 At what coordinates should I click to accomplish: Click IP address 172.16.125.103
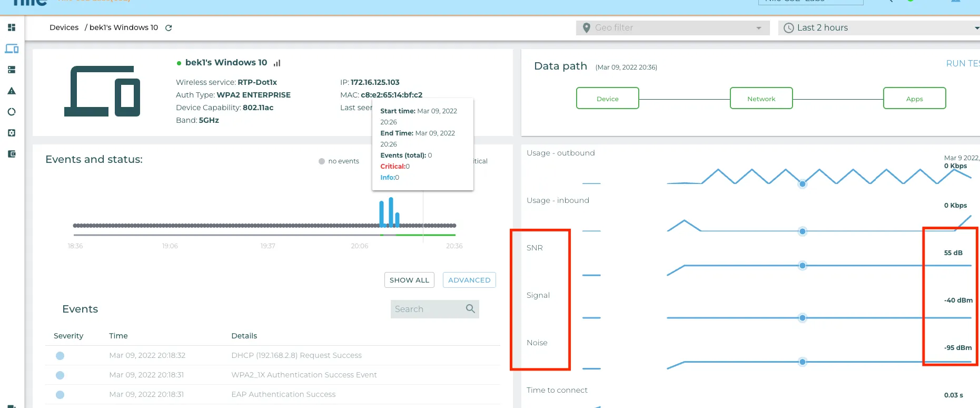(375, 82)
